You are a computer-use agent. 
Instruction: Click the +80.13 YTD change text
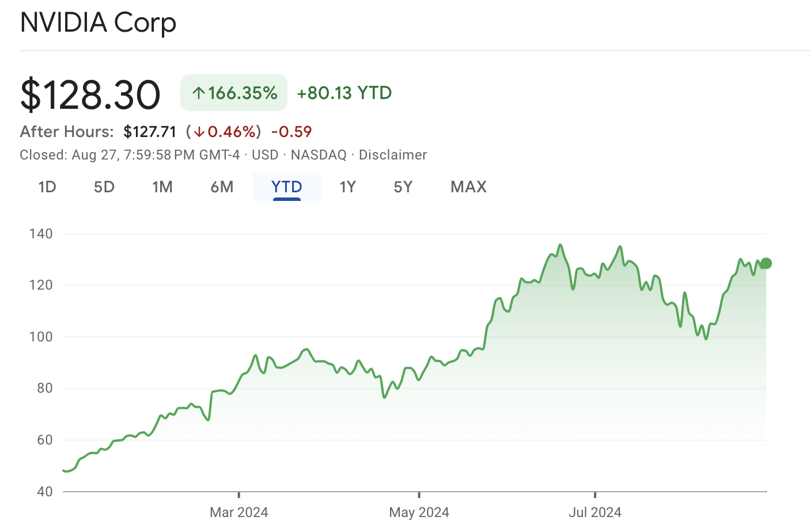pyautogui.click(x=344, y=93)
